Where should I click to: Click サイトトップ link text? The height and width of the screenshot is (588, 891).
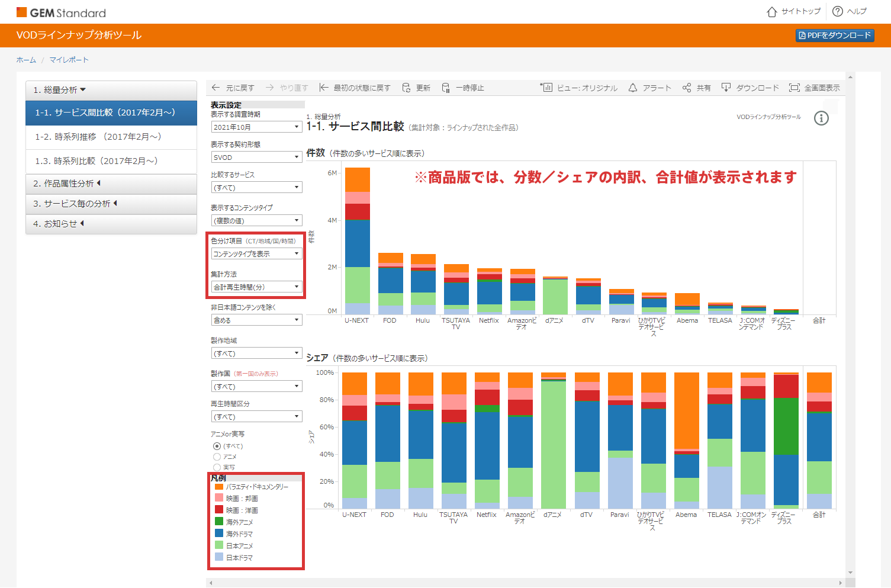click(x=801, y=11)
